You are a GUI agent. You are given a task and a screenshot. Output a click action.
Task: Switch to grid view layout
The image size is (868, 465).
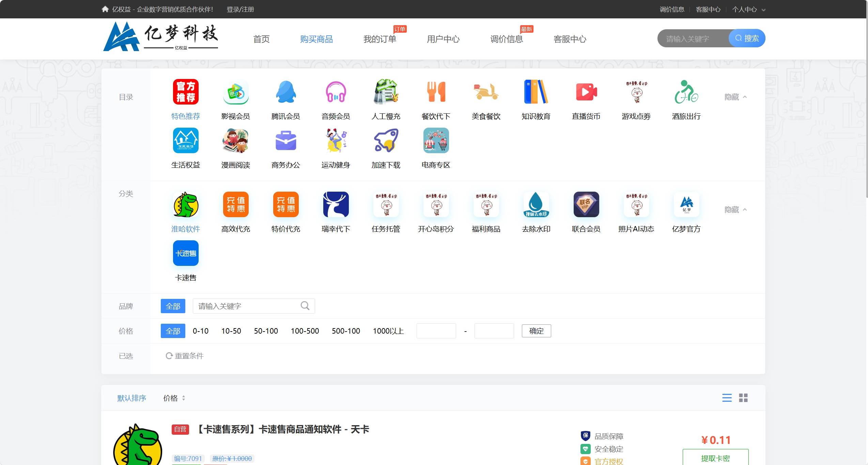click(743, 398)
